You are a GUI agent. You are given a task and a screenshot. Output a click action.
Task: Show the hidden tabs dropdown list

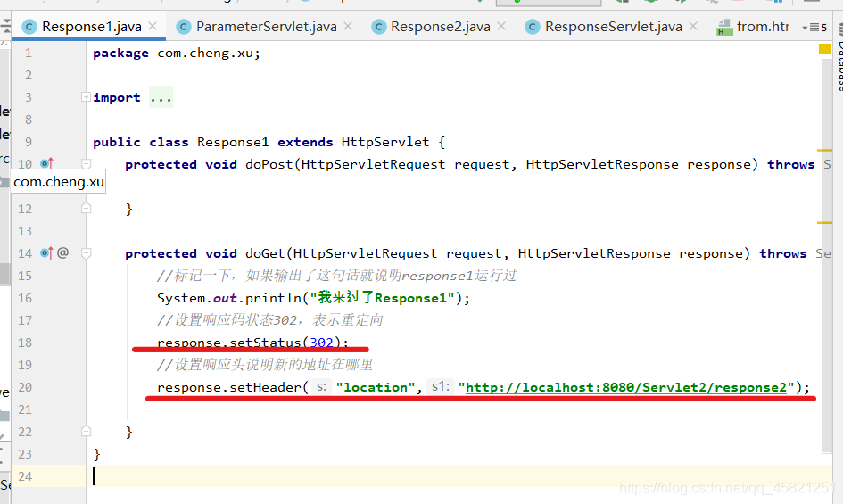[x=814, y=27]
